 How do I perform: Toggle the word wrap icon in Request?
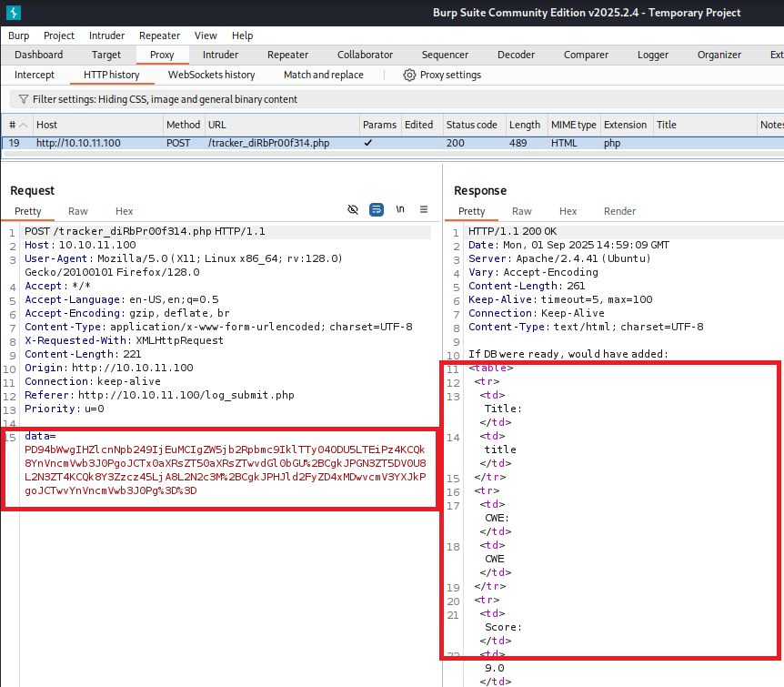pos(377,209)
